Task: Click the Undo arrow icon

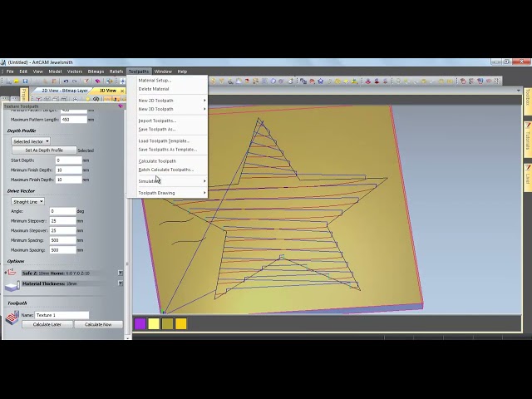Action: coord(66,81)
